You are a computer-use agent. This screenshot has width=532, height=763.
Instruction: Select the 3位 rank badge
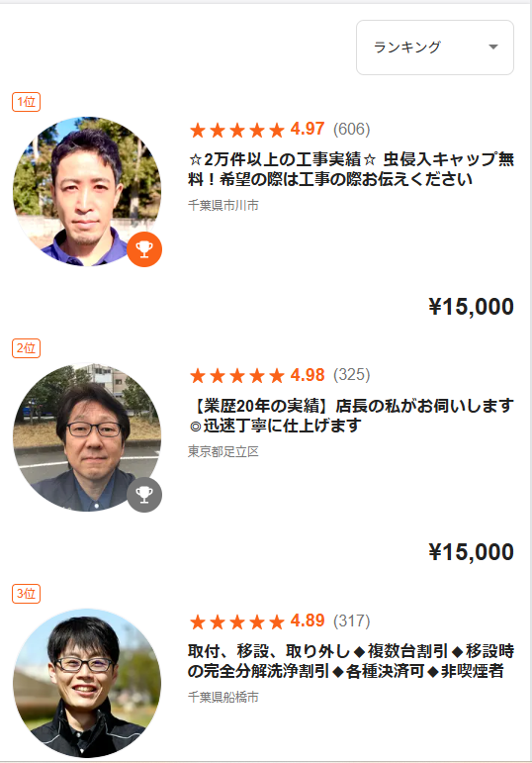pos(27,593)
